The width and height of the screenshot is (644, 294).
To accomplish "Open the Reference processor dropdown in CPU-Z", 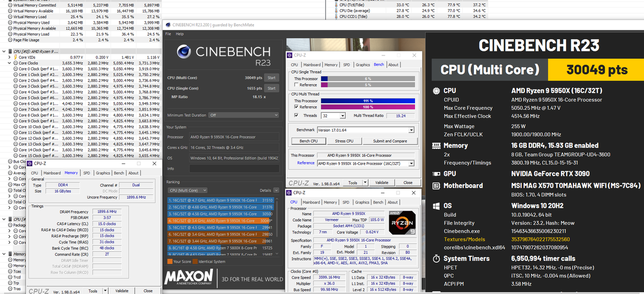I will (x=411, y=163).
